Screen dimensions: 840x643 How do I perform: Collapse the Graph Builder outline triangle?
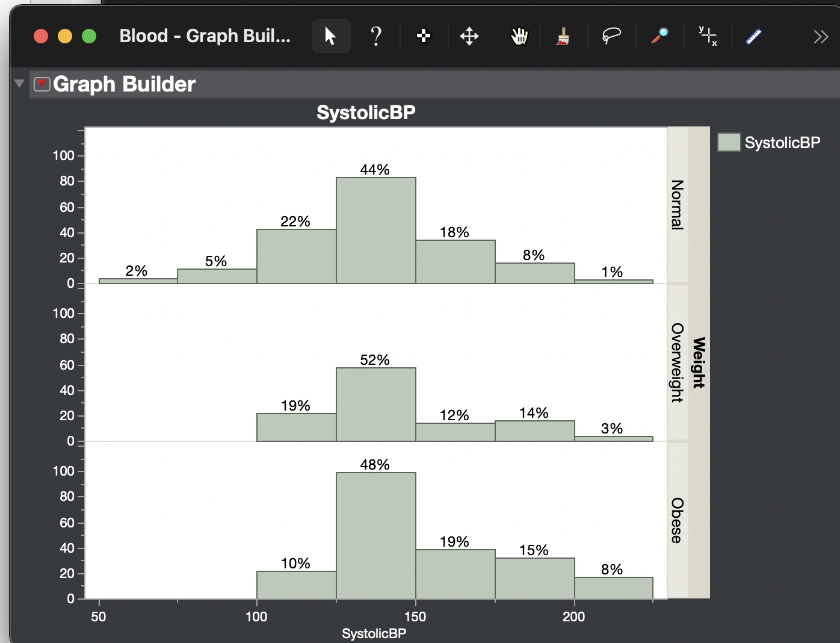pos(19,84)
